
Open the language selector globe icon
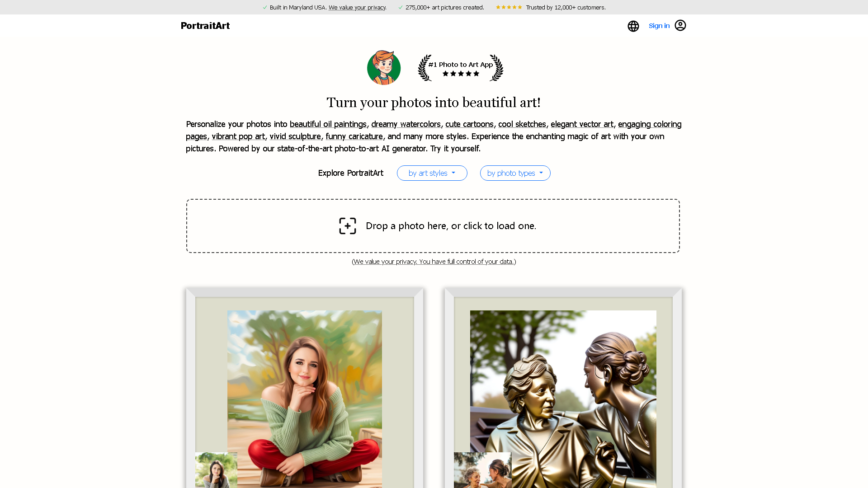point(633,26)
